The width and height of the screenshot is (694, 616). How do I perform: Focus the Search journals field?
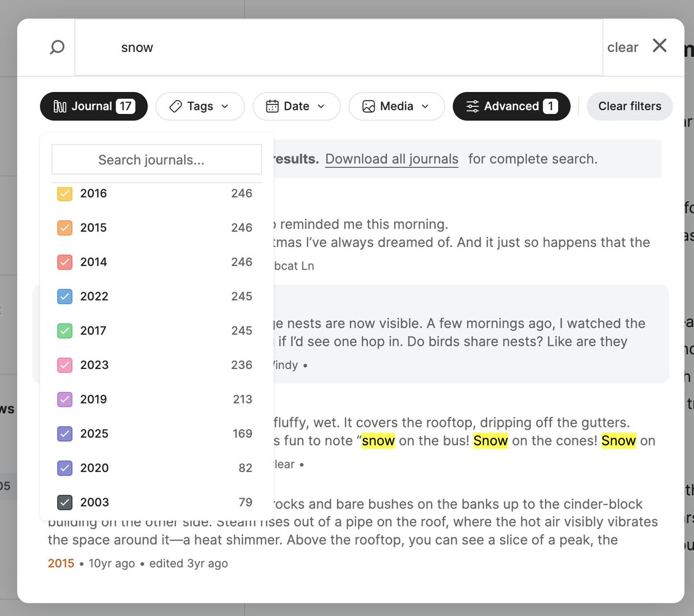coord(157,160)
